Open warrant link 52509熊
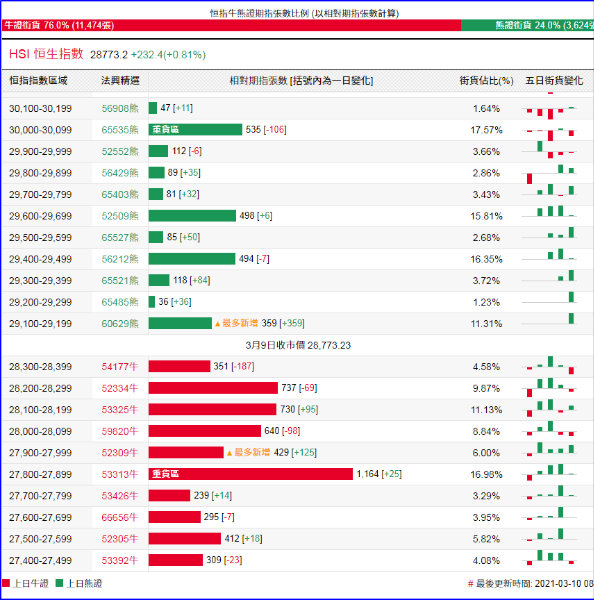Viewport: 594px width, 600px height. (120, 216)
